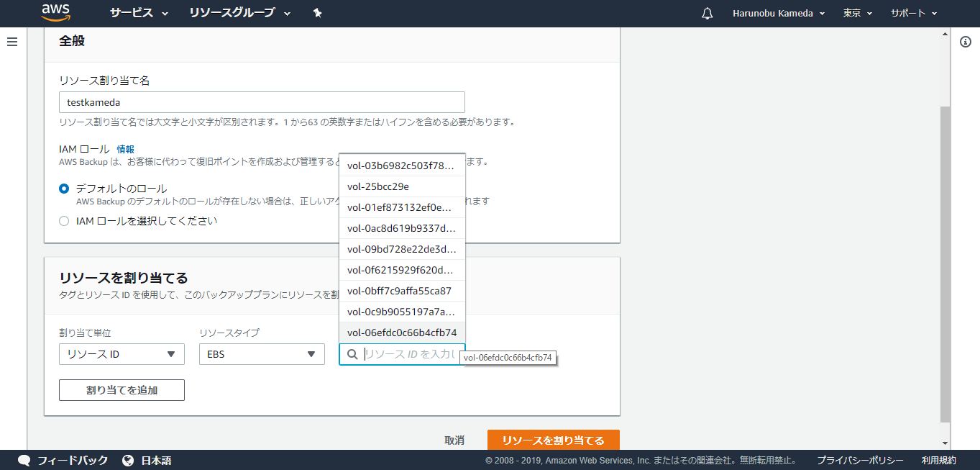Choose vol-0bff7c9affa55ca87 from the list
The image size is (980, 470).
402,291
